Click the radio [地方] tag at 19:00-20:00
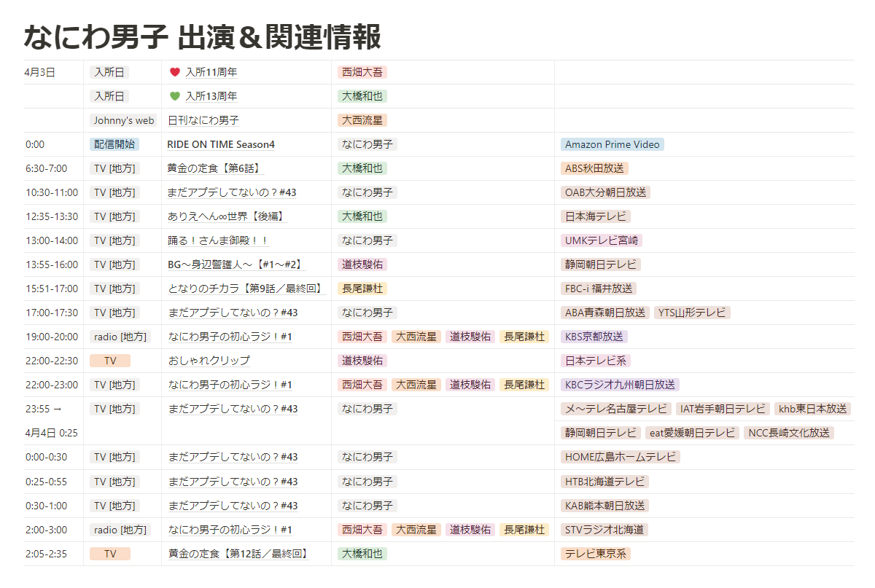This screenshot has height=588, width=875. click(120, 337)
